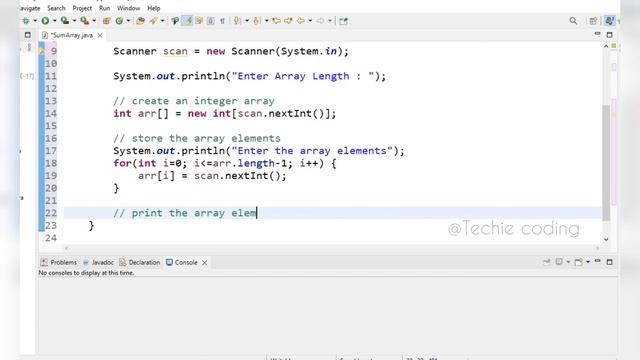Viewport: 640px width, 360px height.
Task: Click the editor scroll up arrow
Action: 606,47
